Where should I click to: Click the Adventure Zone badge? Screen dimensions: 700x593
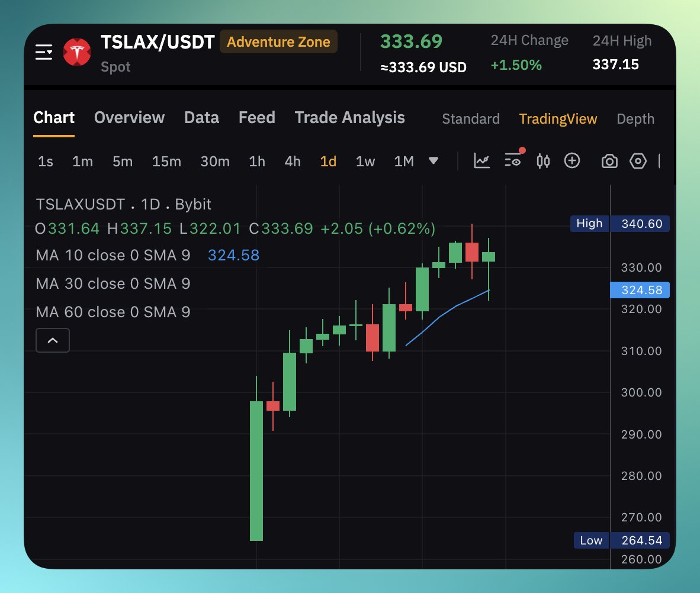pos(278,41)
